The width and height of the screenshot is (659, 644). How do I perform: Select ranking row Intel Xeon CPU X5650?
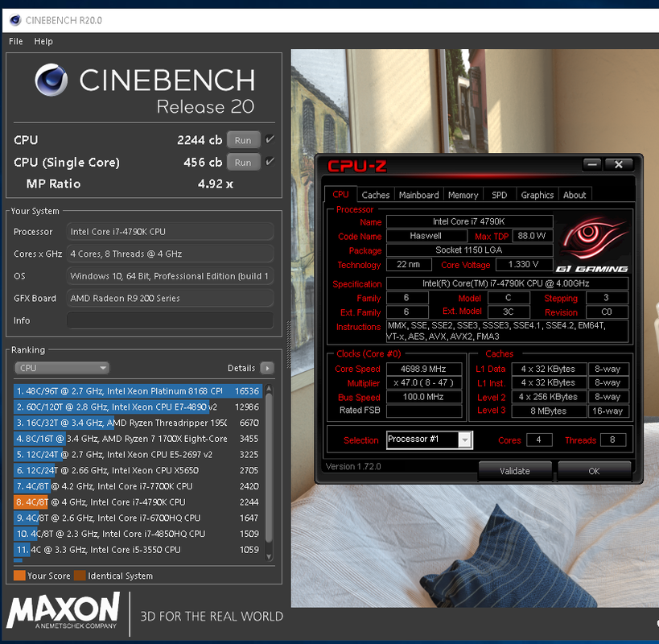[x=138, y=470]
